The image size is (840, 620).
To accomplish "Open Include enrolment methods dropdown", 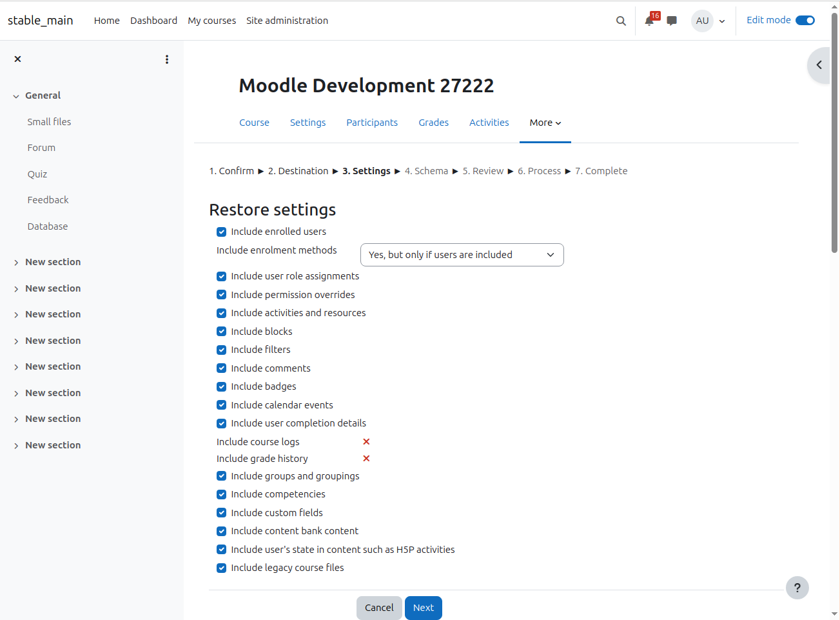I will tap(462, 255).
